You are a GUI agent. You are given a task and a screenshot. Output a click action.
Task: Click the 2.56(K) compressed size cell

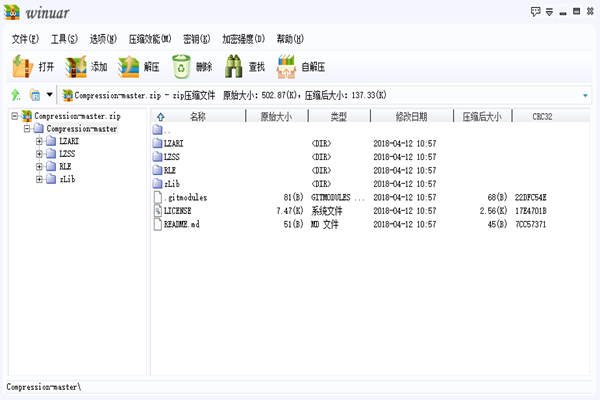[494, 211]
